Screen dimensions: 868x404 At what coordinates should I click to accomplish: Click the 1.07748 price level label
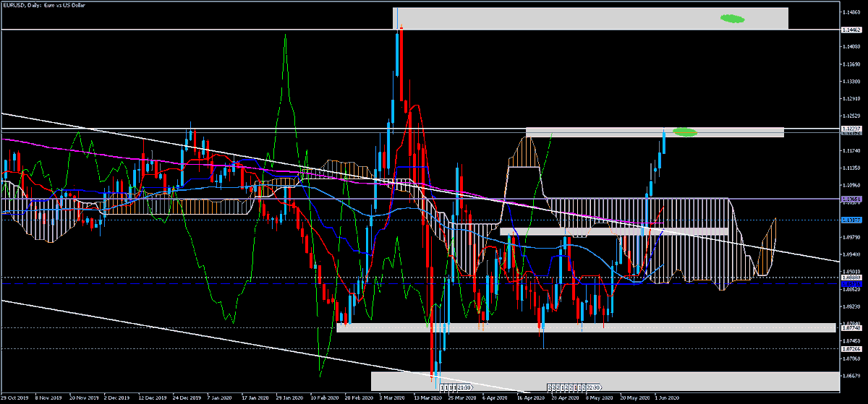851,328
